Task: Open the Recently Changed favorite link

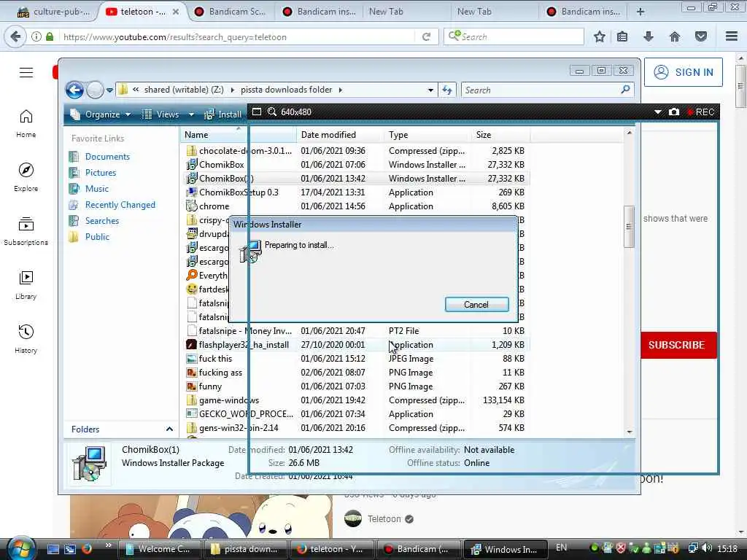Action: 120,205
